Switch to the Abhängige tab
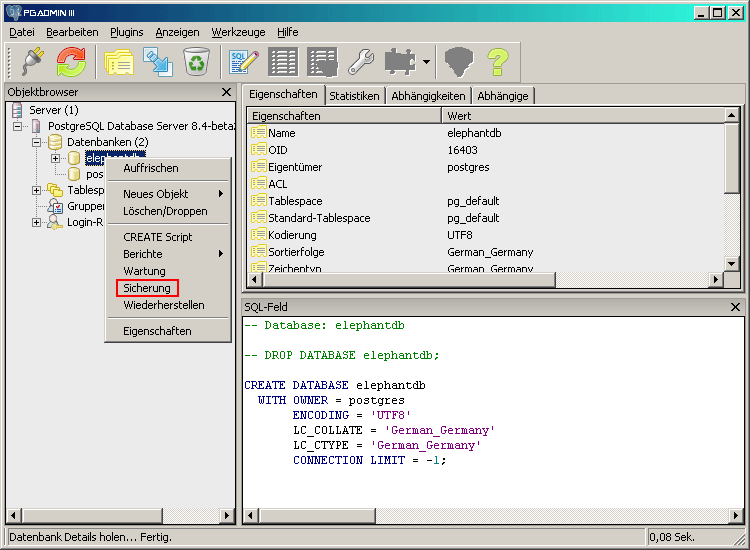The width and height of the screenshot is (750, 550). click(503, 96)
